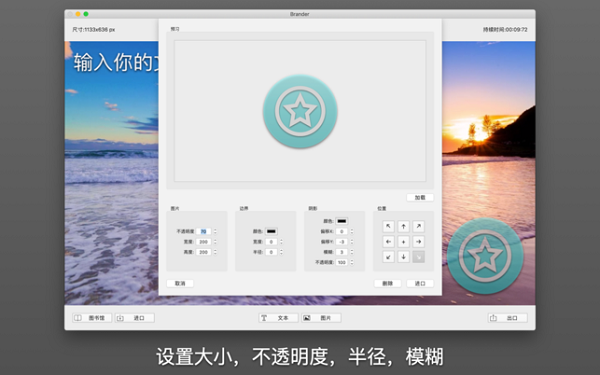The width and height of the screenshot is (600, 375).
Task: Set position to top-right arrow
Action: tap(419, 226)
